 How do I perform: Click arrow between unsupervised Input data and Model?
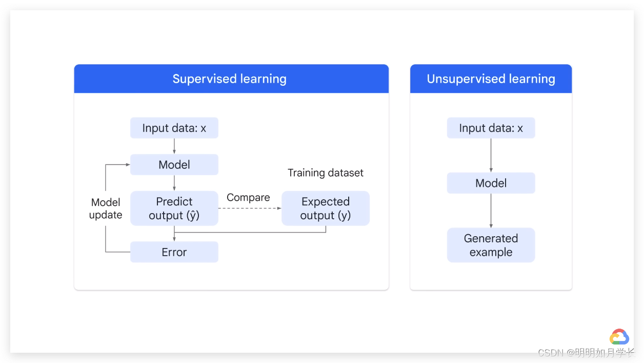491,156
